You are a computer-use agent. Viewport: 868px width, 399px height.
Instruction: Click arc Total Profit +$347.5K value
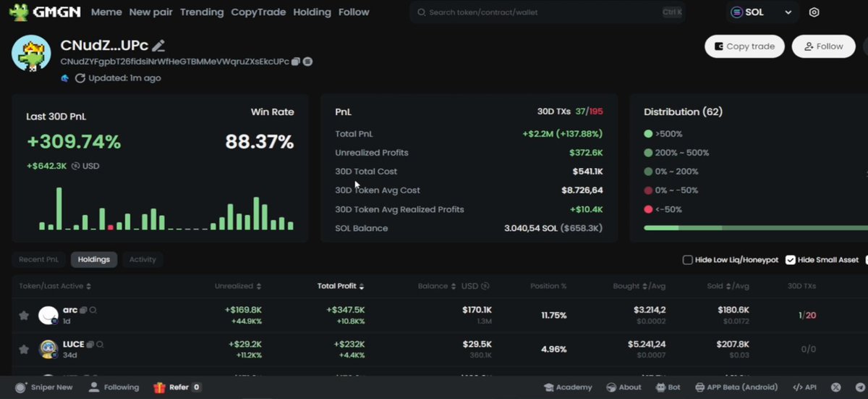(x=346, y=310)
